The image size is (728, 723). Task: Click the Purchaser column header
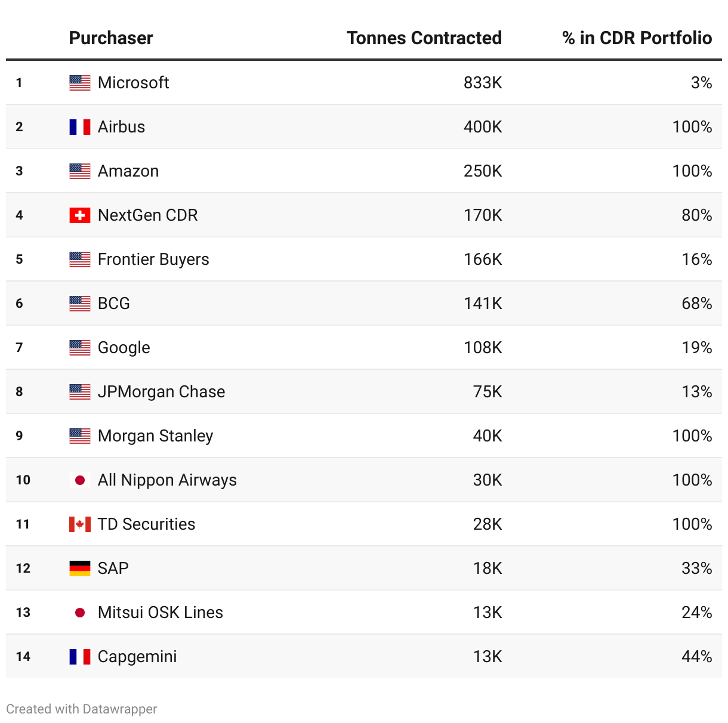[x=111, y=38]
